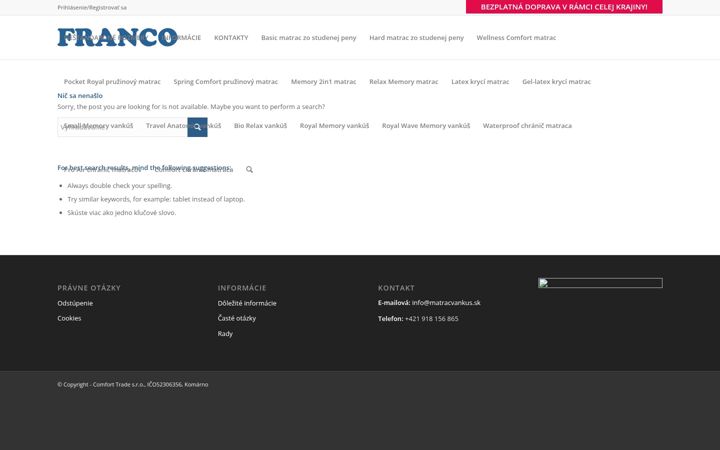Image resolution: width=720 pixels, height=450 pixels.
Task: Click phone number +421 918 156 865
Action: click(432, 319)
